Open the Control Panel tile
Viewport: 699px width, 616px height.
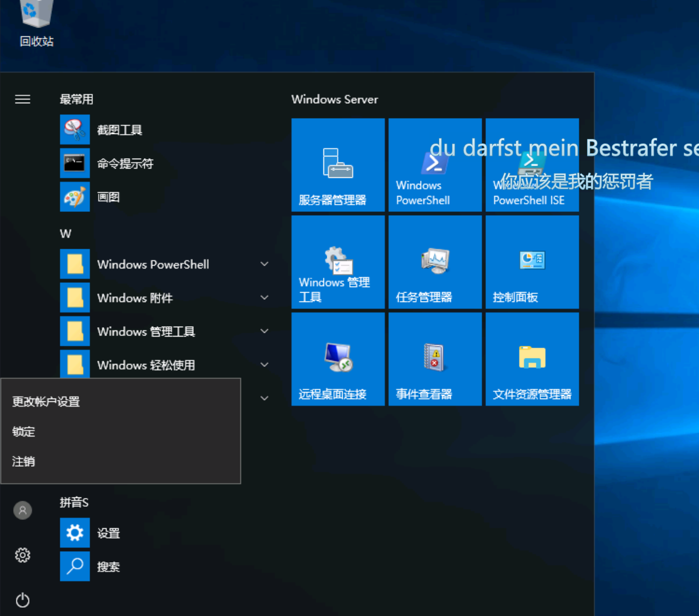pos(532,262)
